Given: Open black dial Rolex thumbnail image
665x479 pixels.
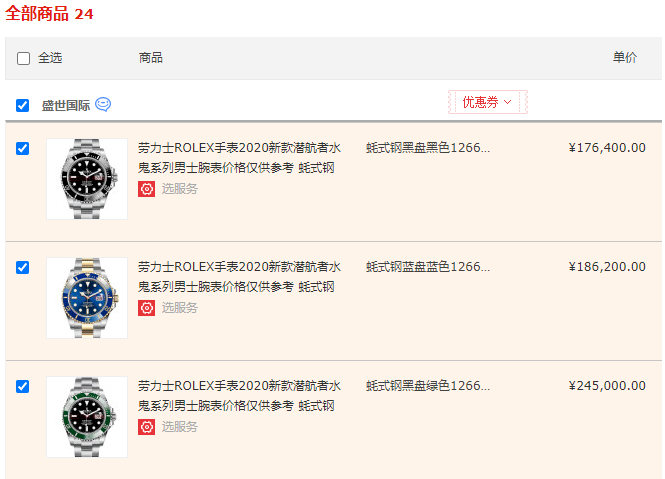Looking at the screenshot, I should click(x=87, y=179).
